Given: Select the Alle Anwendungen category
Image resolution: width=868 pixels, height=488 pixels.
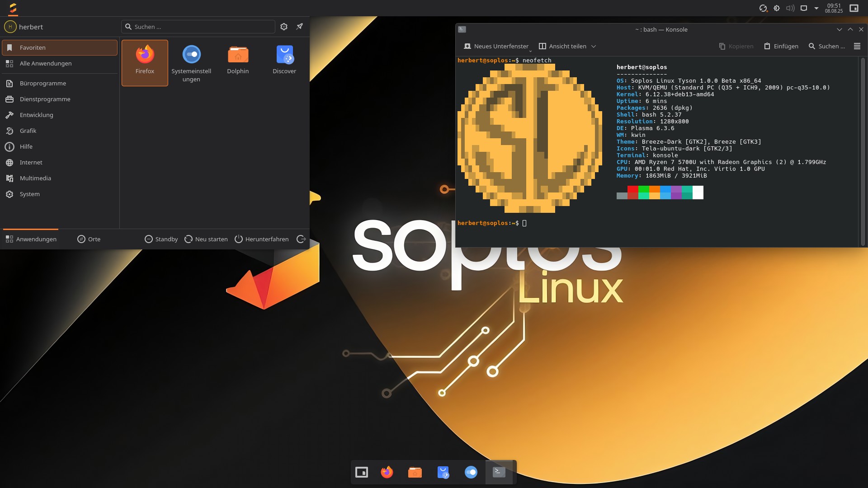Looking at the screenshot, I should click(46, 63).
